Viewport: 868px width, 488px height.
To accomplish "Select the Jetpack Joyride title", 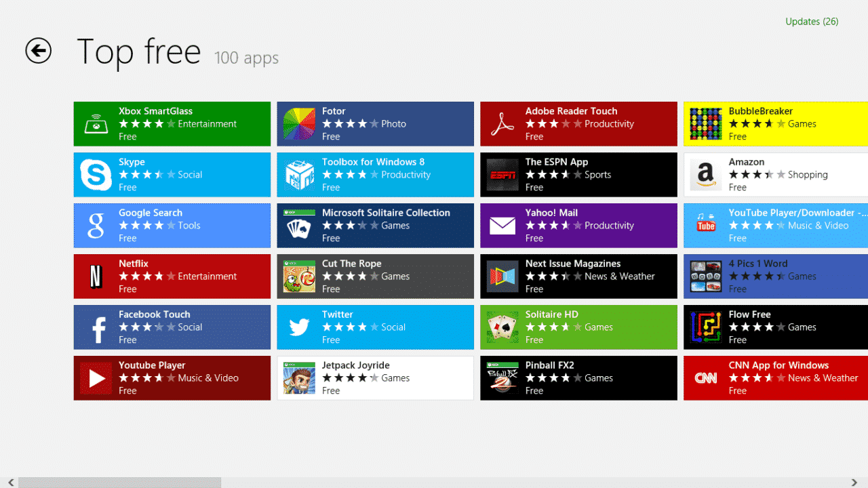I will pyautogui.click(x=355, y=365).
